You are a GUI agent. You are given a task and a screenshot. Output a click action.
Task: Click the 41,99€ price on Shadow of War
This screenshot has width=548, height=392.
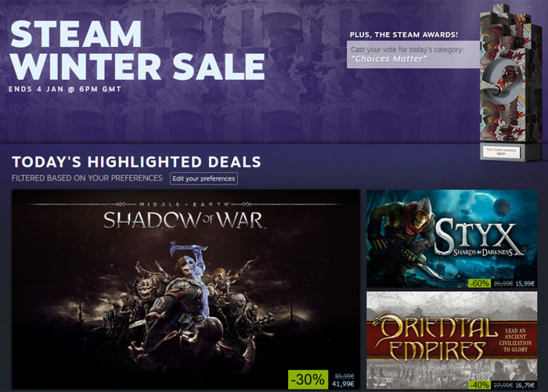(343, 384)
